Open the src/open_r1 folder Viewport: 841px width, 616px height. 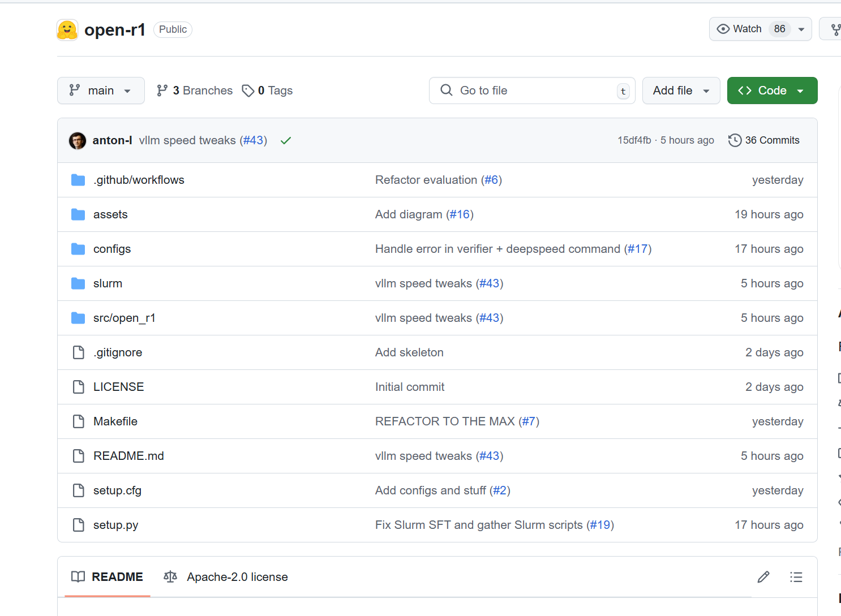tap(125, 318)
